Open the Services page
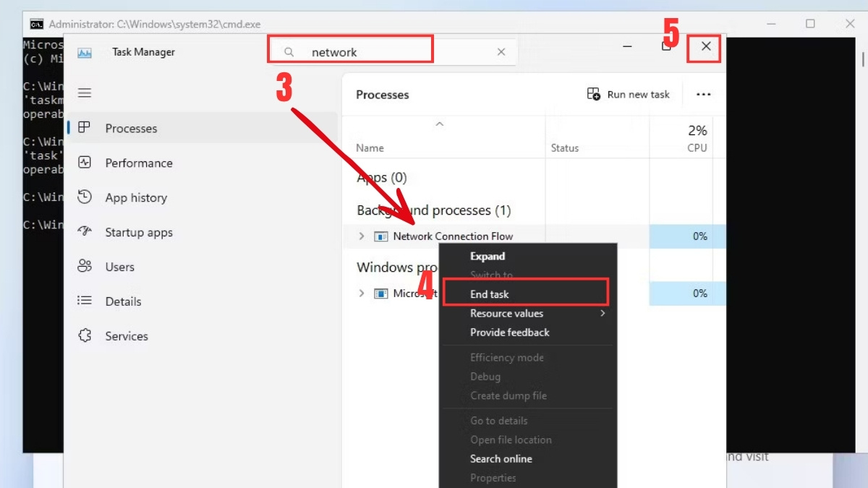868x488 pixels. click(202, 336)
